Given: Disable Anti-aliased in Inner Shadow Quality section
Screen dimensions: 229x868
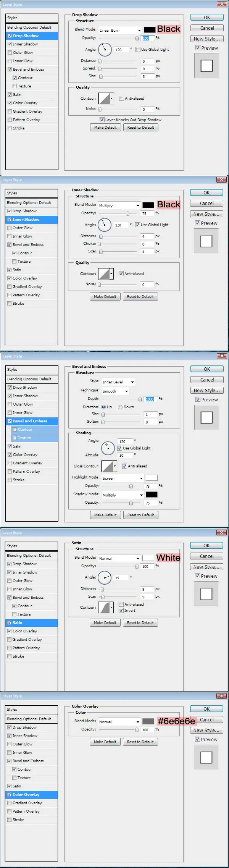Looking at the screenshot, I should (121, 273).
